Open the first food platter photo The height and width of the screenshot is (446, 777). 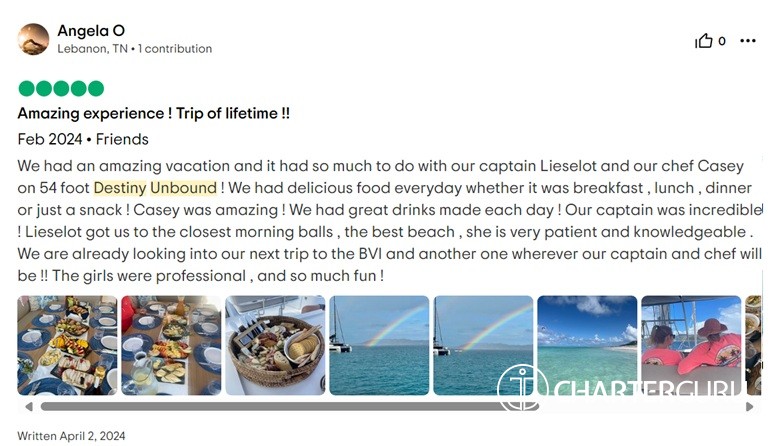pos(67,345)
